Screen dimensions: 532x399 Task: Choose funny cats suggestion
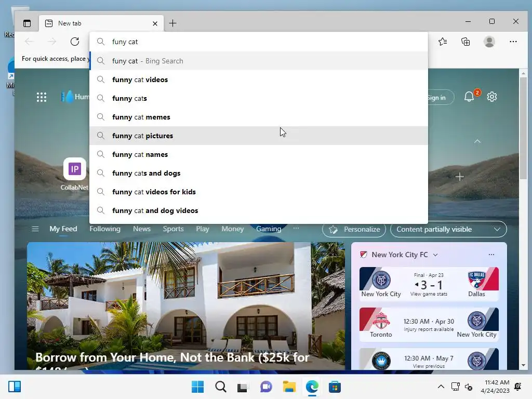259,98
